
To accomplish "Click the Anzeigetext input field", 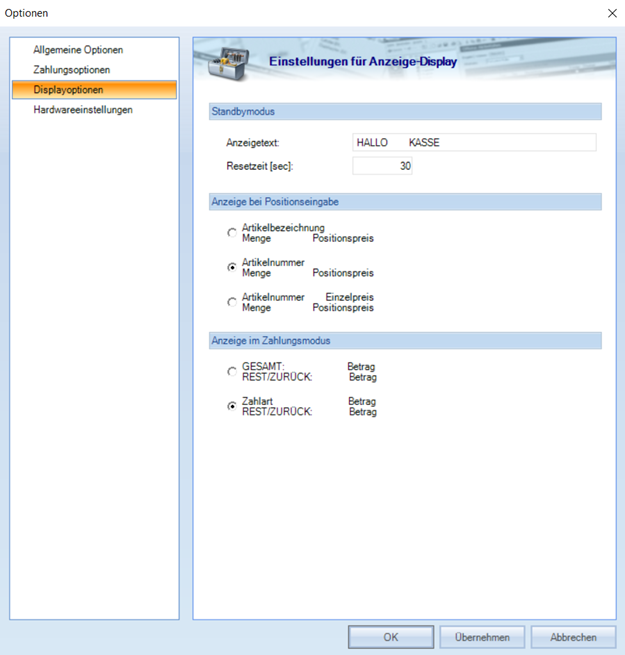I will [474, 142].
